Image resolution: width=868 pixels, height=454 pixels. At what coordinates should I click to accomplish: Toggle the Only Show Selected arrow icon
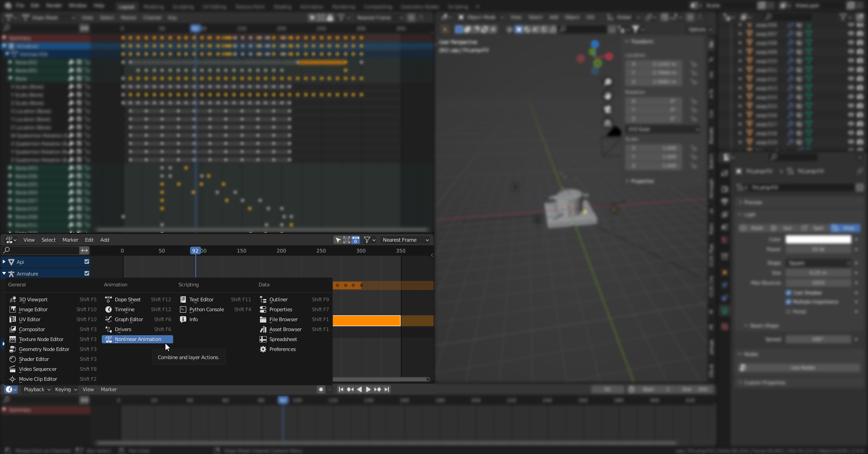point(338,240)
